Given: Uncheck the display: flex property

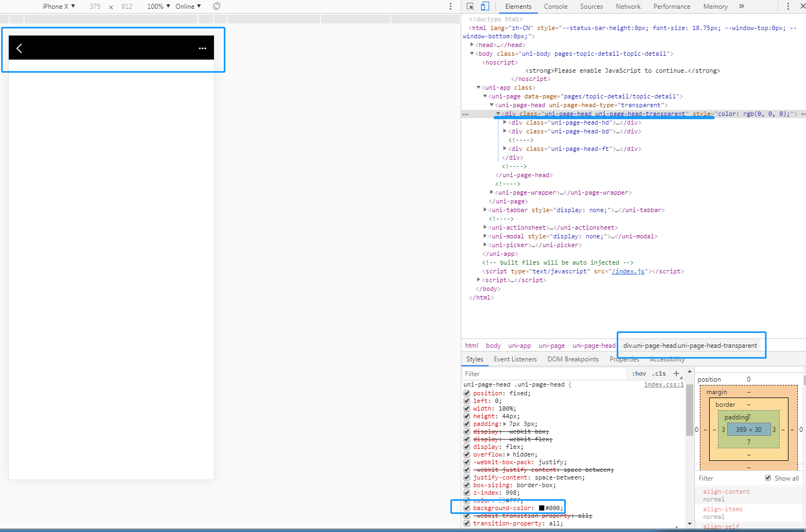Looking at the screenshot, I should click(x=467, y=447).
